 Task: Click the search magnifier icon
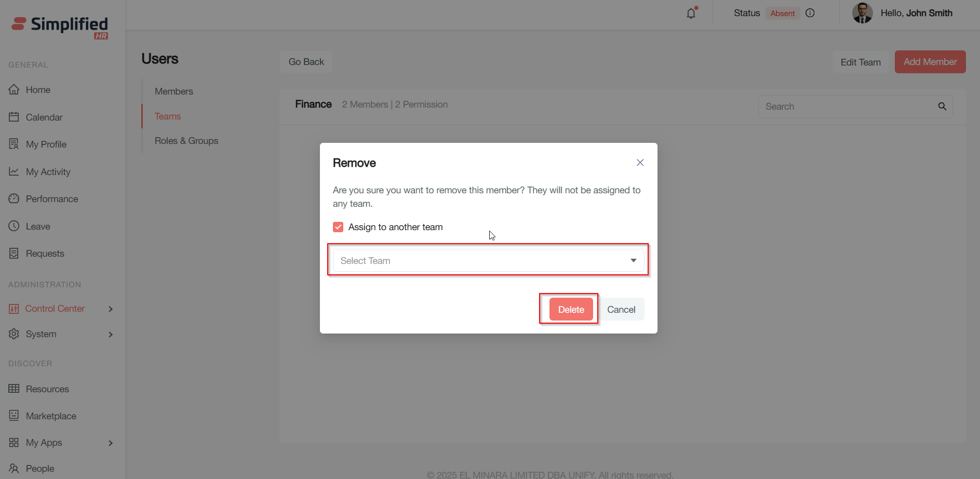tap(942, 107)
